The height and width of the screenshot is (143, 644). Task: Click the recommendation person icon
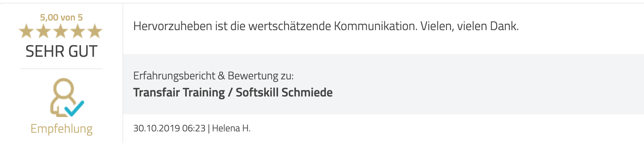click(67, 97)
